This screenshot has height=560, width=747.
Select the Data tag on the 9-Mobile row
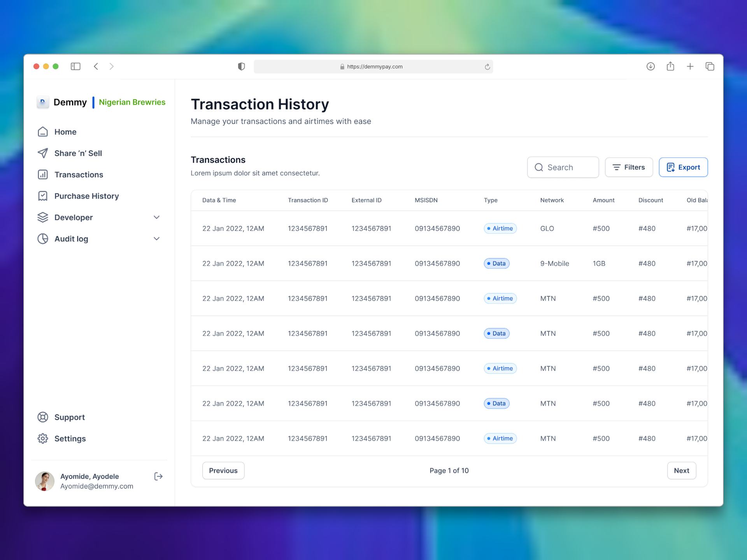coord(496,263)
